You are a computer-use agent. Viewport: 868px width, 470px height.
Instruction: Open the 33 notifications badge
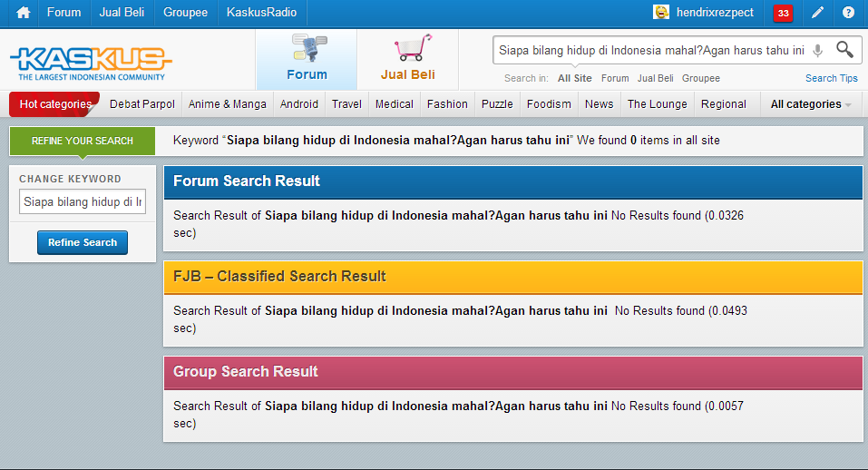coord(783,14)
